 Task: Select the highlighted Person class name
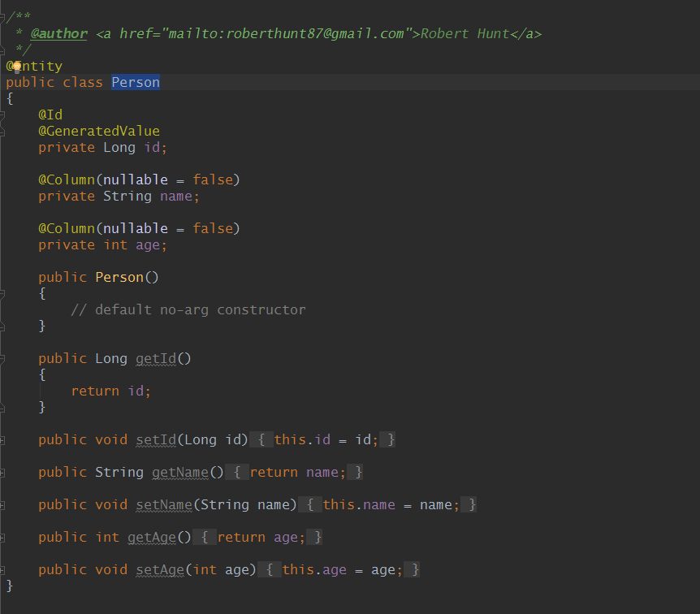click(x=135, y=82)
